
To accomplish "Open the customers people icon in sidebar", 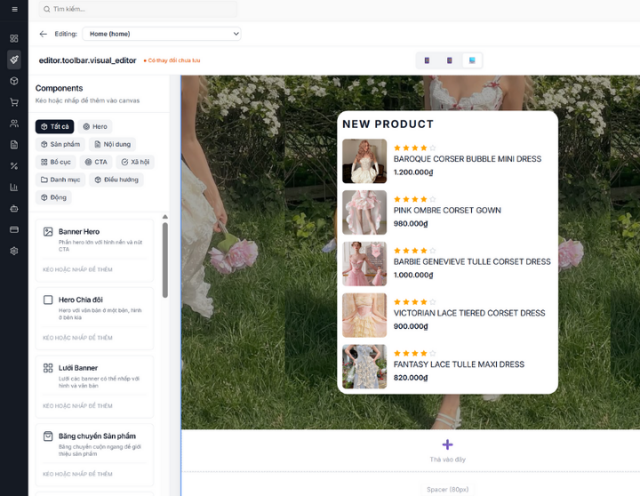I will click(x=14, y=123).
